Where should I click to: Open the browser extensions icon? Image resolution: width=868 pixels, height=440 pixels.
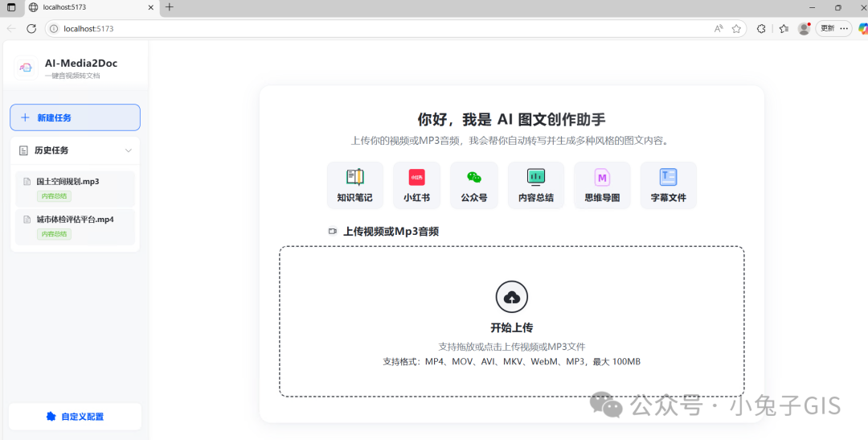coord(761,29)
